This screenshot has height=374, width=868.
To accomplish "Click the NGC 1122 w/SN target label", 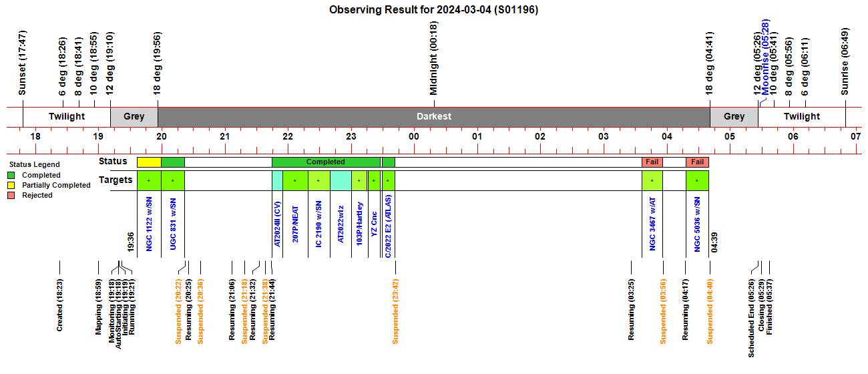I will (x=150, y=224).
